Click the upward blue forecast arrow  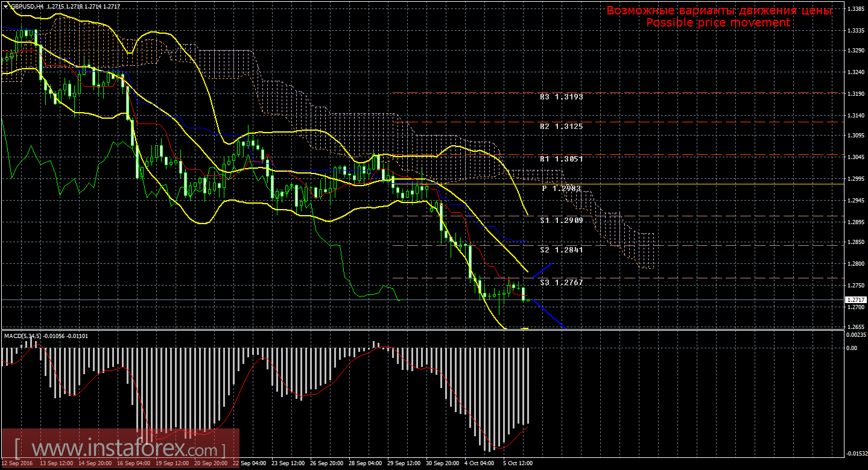(x=542, y=270)
